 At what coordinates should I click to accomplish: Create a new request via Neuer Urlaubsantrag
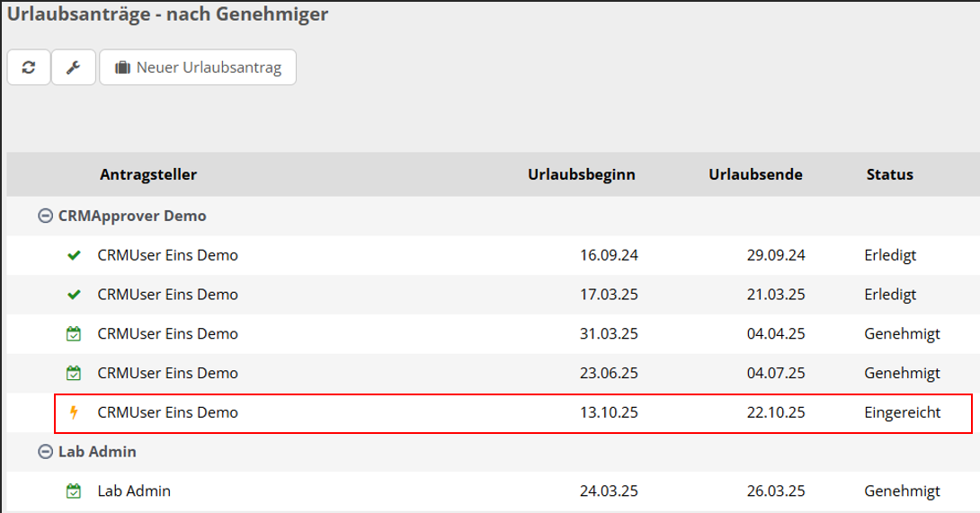click(x=198, y=67)
